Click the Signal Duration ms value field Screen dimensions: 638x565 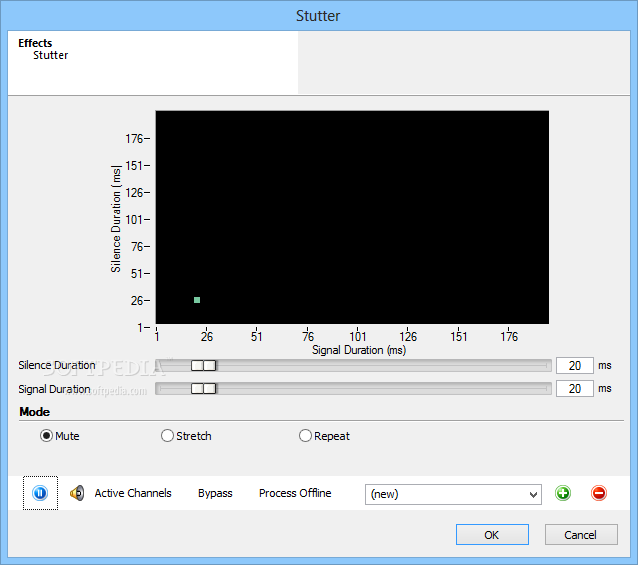point(575,388)
